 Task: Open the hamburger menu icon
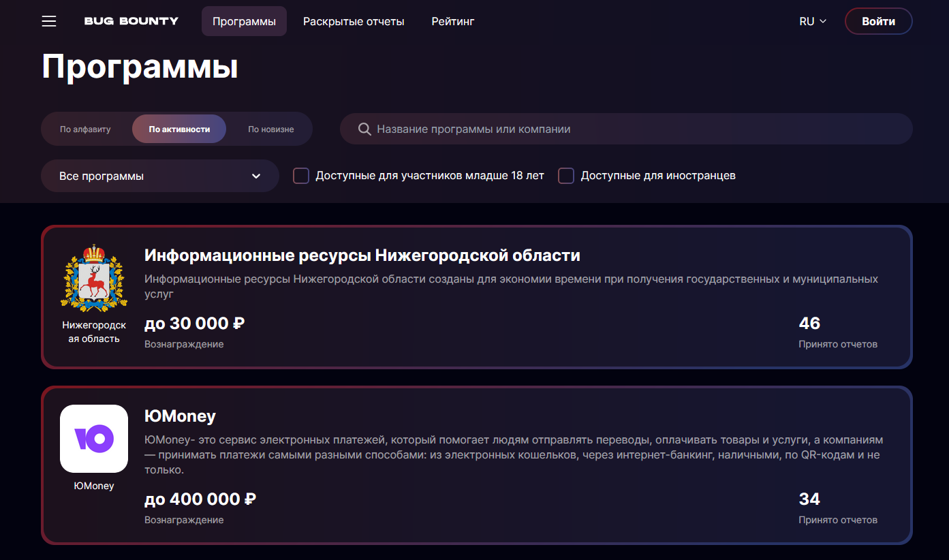click(49, 21)
